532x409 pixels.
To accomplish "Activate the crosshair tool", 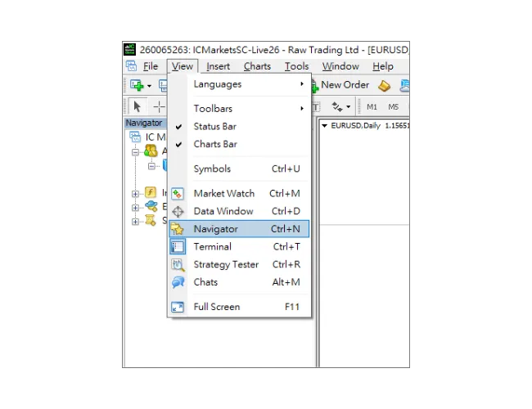I will pos(159,106).
